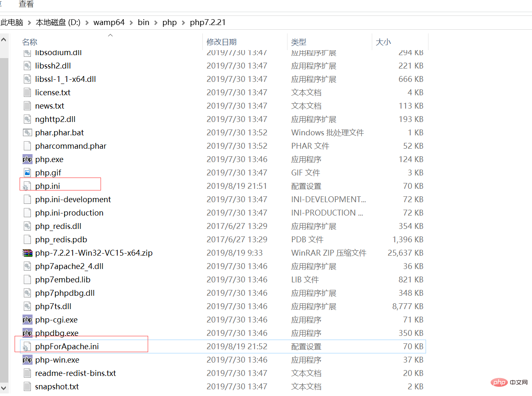The image size is (532, 396).
Task: Select file name php7apache2_4.dll
Action: 69,266
